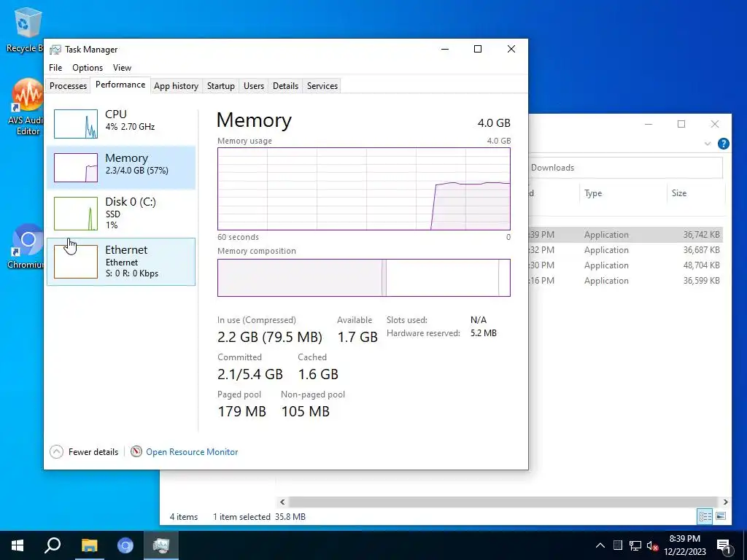Select the 48,704 KB application row
Screen dimensions: 747x560
(x=625, y=265)
